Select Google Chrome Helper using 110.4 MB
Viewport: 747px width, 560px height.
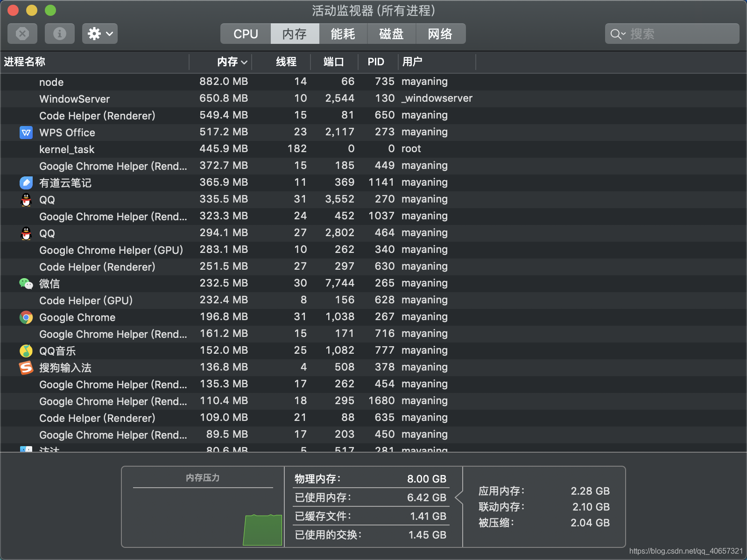[x=373, y=401]
